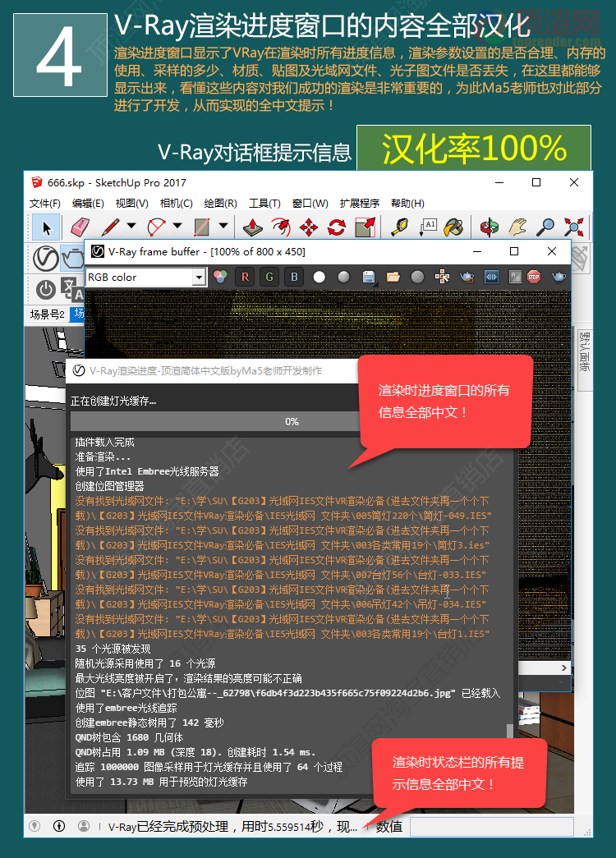Start render with frame buffer teapot icon
This screenshot has width=616, height=858.
[x=559, y=277]
